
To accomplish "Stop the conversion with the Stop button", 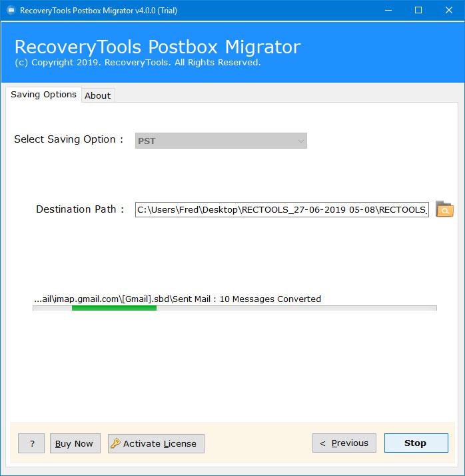I will 416,443.
